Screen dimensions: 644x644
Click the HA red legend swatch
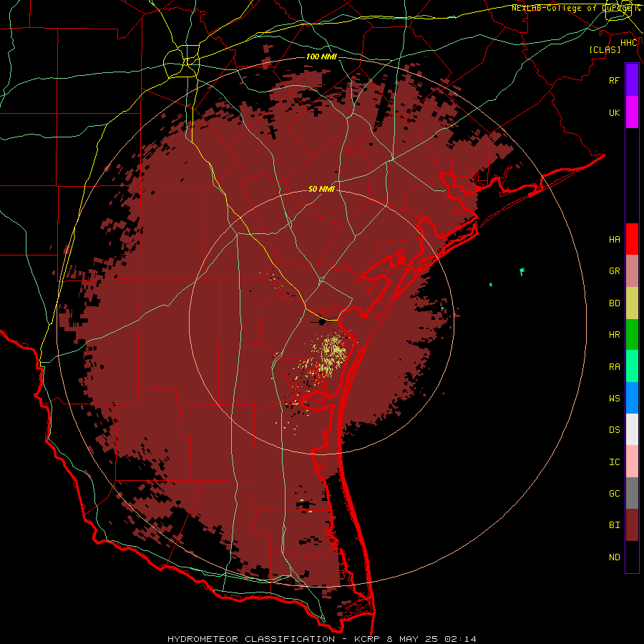click(x=632, y=239)
